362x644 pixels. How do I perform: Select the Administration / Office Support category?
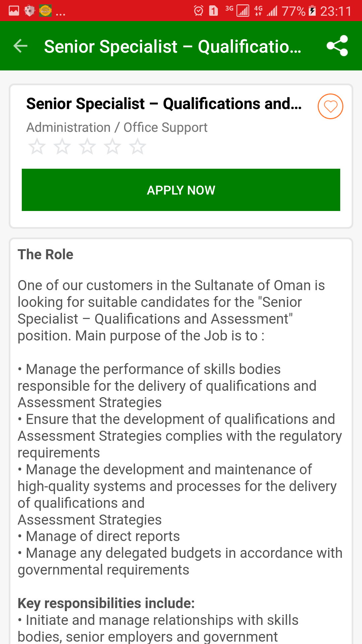point(117,127)
